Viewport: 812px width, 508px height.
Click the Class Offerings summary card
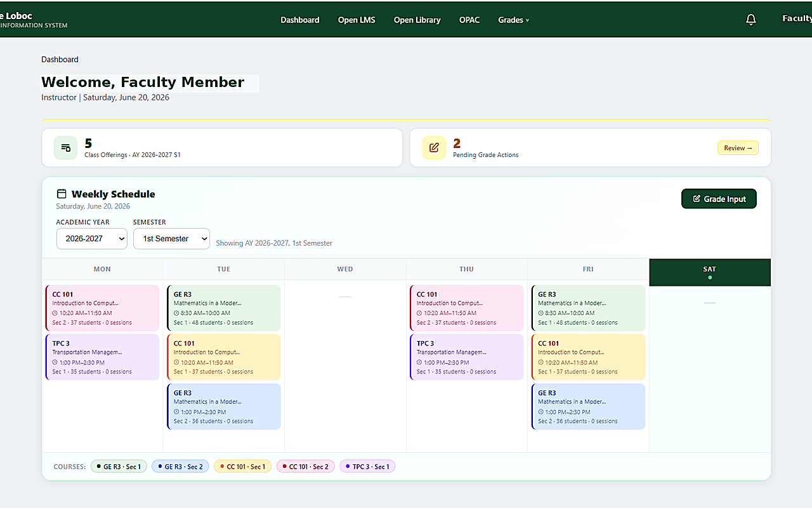click(x=222, y=148)
